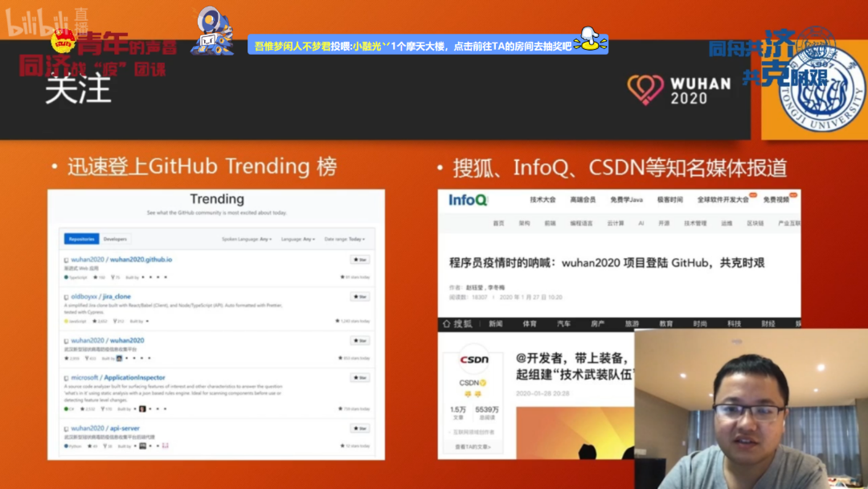Click the InfoQ logo
868x489 pixels.
[x=468, y=200]
